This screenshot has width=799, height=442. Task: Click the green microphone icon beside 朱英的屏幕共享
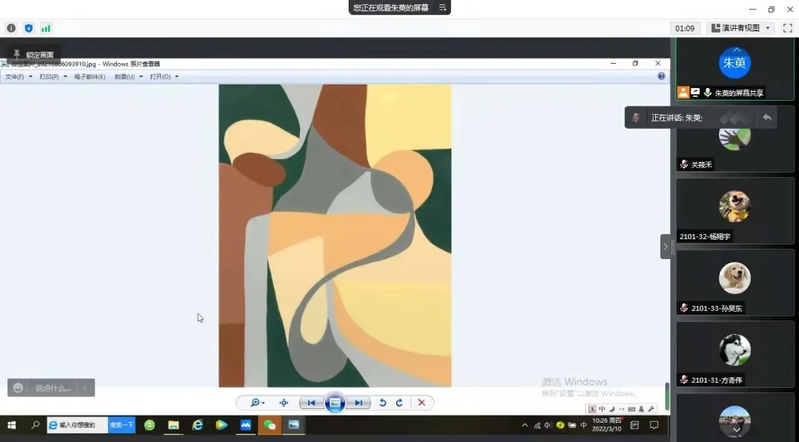click(707, 92)
